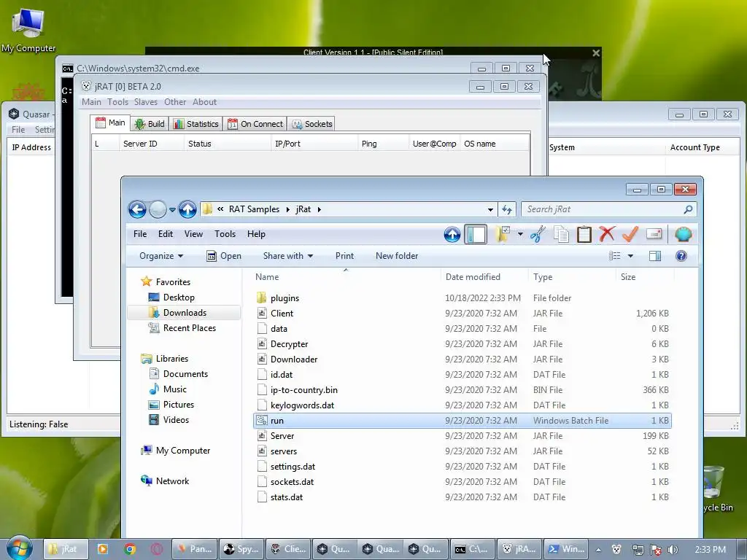Viewport: 747px width, 560px height.
Task: Open the Explorer Help menu
Action: 256,234
